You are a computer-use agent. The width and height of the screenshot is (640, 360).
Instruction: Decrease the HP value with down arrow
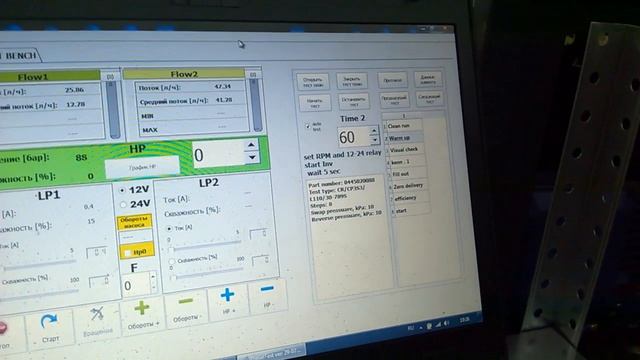click(252, 157)
